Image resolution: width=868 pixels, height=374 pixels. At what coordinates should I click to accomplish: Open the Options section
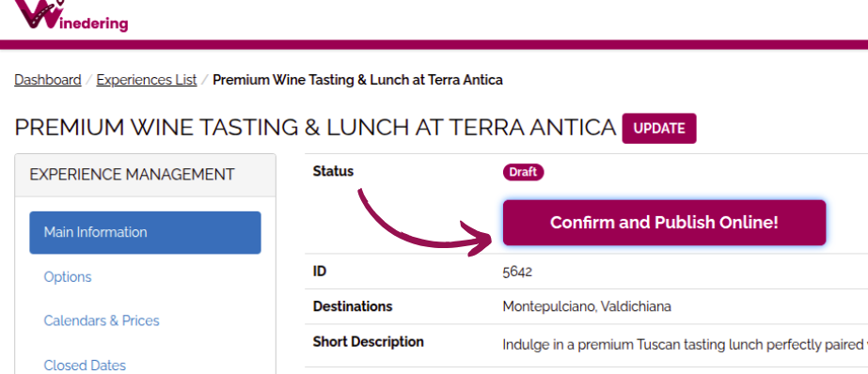click(x=68, y=276)
